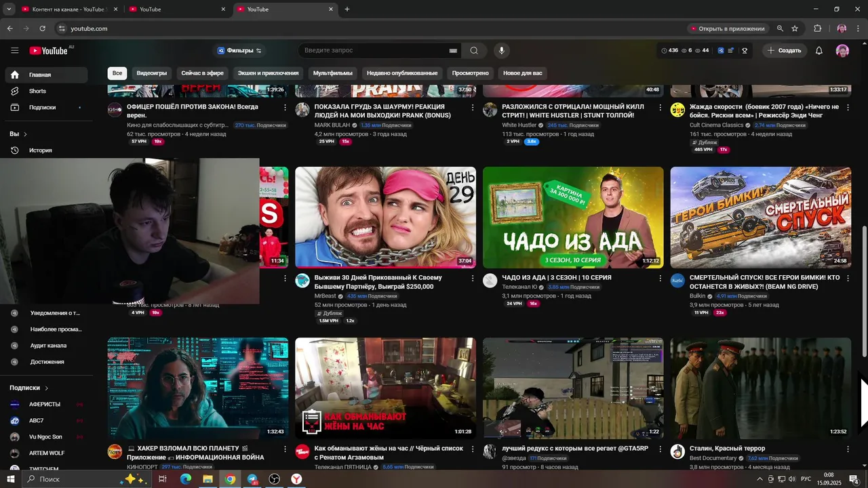Open on-screen keyboard in search box
This screenshot has width=868, height=488.
click(453, 51)
